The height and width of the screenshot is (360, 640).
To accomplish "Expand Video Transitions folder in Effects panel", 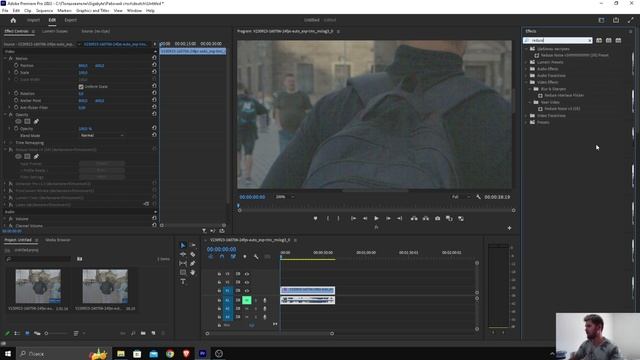I will (x=527, y=116).
